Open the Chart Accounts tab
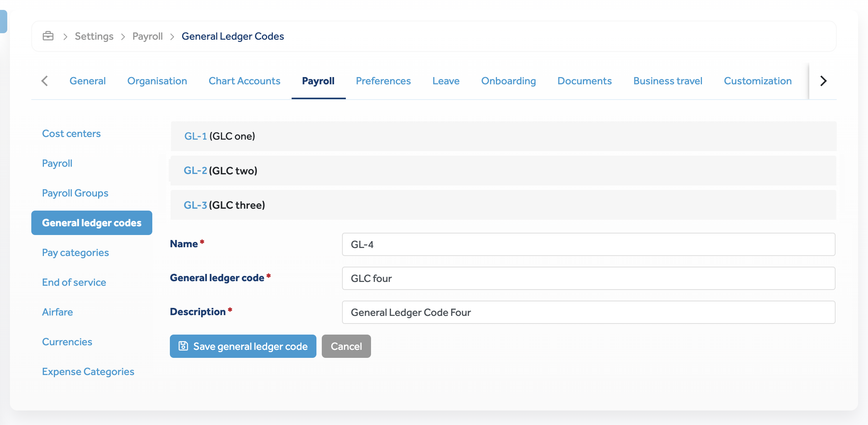Viewport: 868px width, 425px height. pos(244,81)
